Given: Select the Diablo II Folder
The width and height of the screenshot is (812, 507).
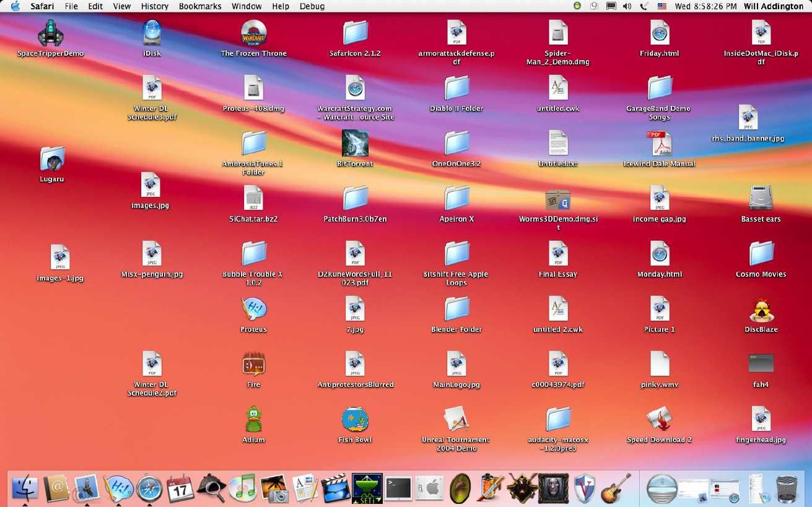Looking at the screenshot, I should [x=456, y=88].
